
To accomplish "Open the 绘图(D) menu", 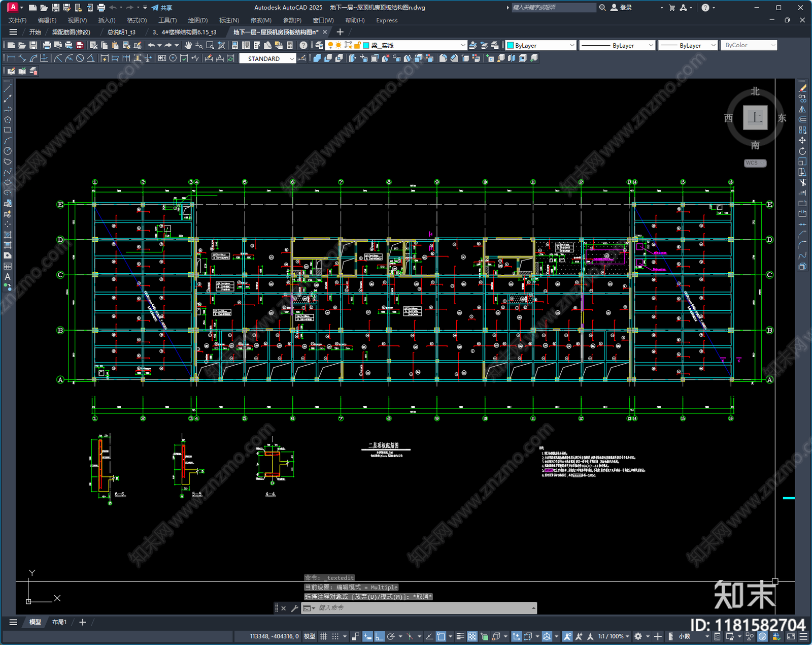I will point(198,20).
